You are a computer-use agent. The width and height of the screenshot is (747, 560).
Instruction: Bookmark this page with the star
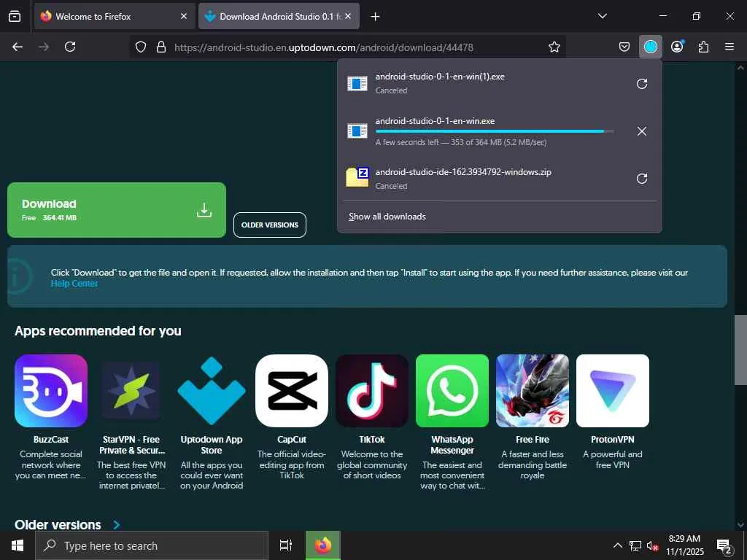click(554, 47)
